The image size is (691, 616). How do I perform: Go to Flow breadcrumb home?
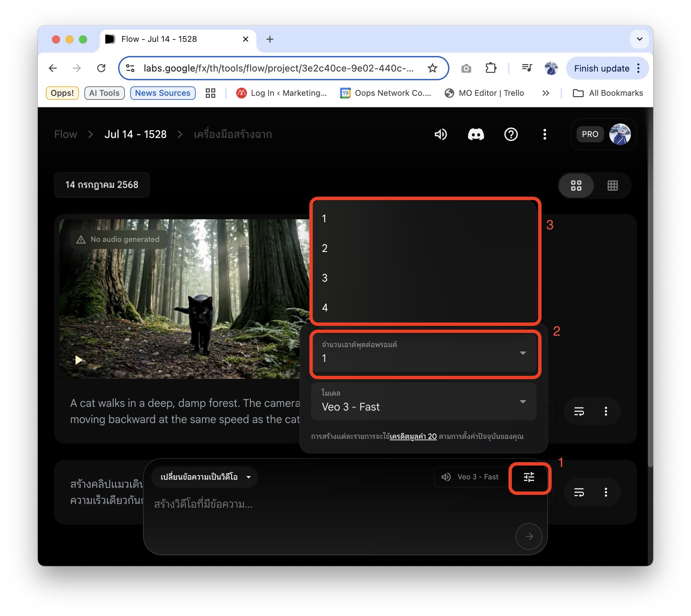click(65, 135)
